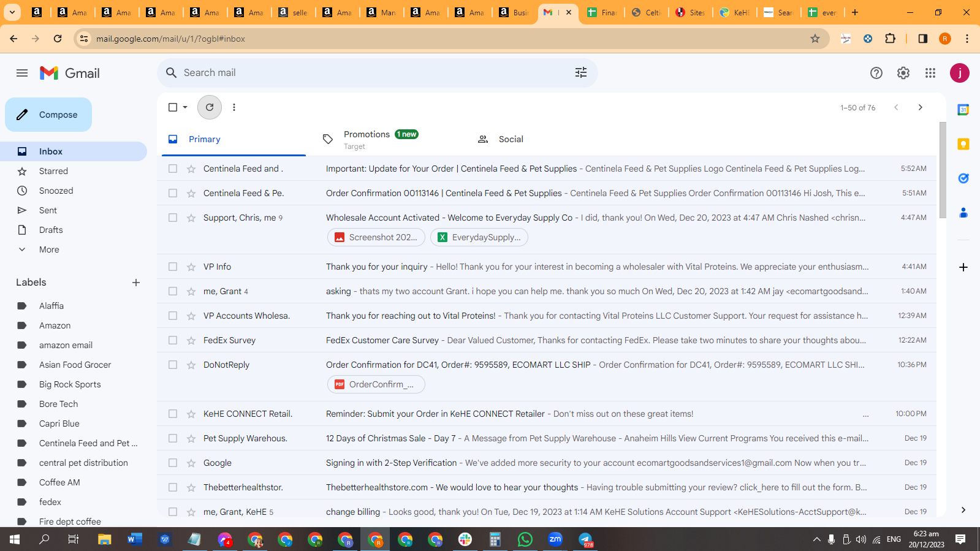This screenshot has height=551, width=980.
Task: Click the search options filter icon
Action: tap(581, 72)
